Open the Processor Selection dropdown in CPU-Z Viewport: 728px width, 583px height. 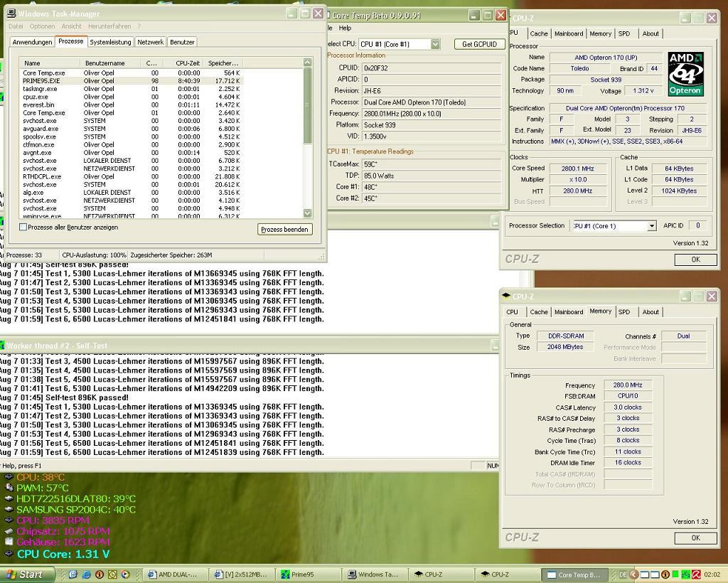652,225
